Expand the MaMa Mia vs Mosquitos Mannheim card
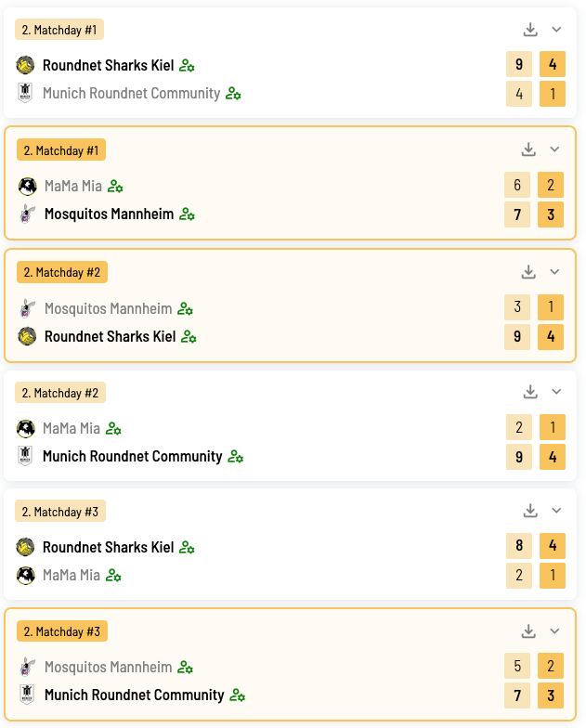This screenshot has height=728, width=586. click(x=554, y=149)
